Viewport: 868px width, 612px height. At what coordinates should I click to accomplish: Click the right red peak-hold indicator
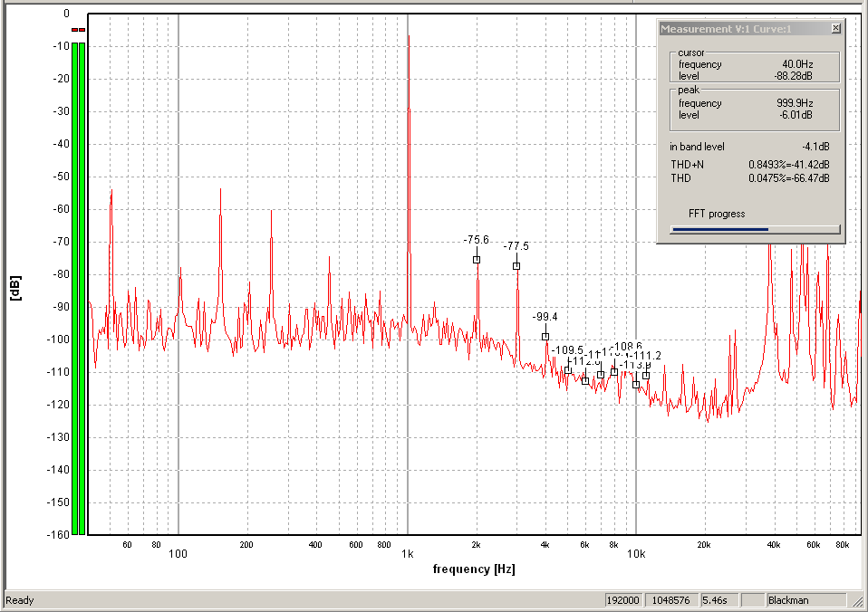[x=82, y=30]
